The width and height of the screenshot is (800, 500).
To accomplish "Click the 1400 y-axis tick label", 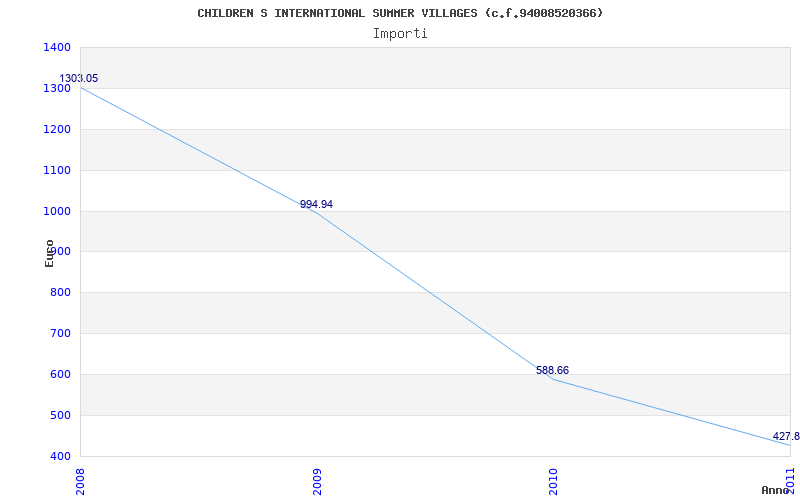I will click(x=57, y=48).
